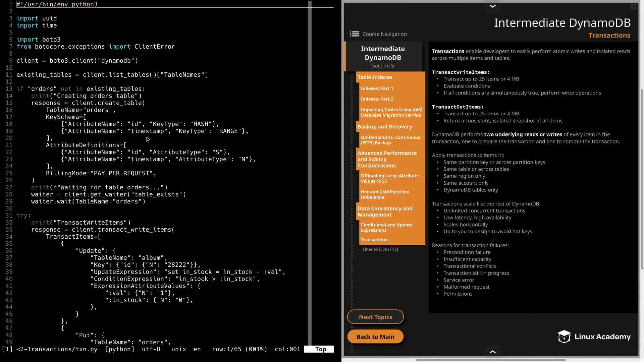Image resolution: width=644 pixels, height=362 pixels.
Task: Click the fullscreen expand icon top right
Action: click(x=633, y=6)
